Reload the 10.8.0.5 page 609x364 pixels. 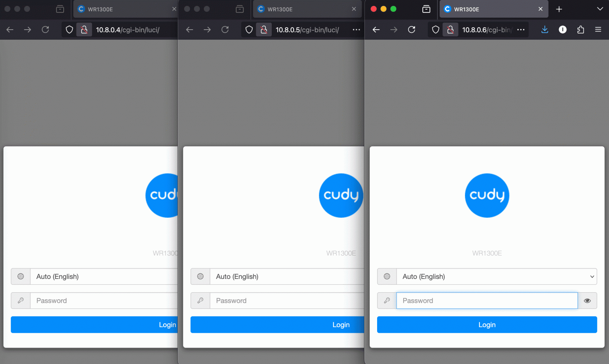225,30
